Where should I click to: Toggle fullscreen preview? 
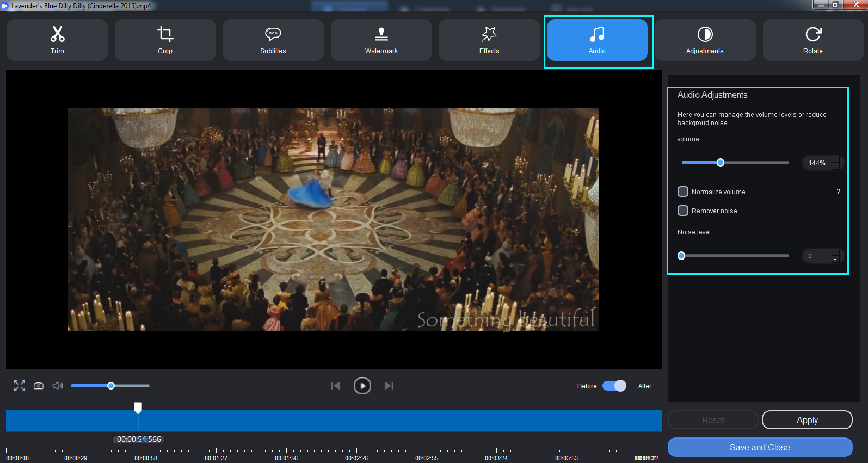click(x=20, y=386)
